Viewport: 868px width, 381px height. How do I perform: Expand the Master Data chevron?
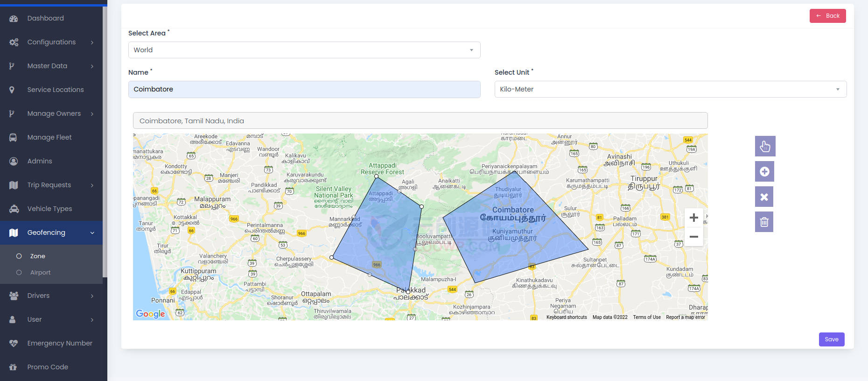(92, 66)
